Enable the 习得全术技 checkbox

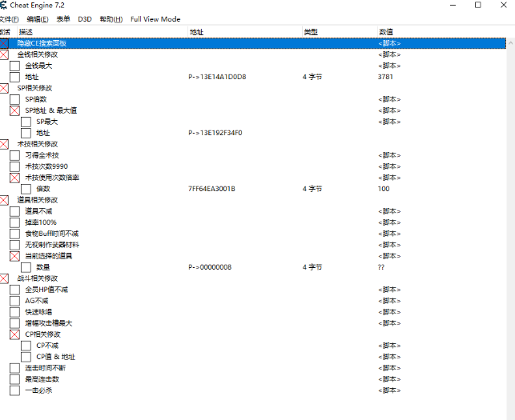[x=14, y=155]
